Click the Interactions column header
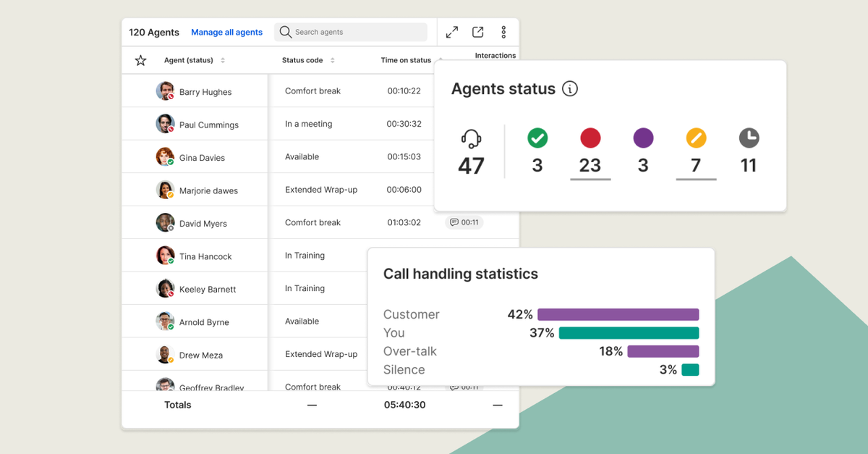The height and width of the screenshot is (454, 868). tap(495, 56)
